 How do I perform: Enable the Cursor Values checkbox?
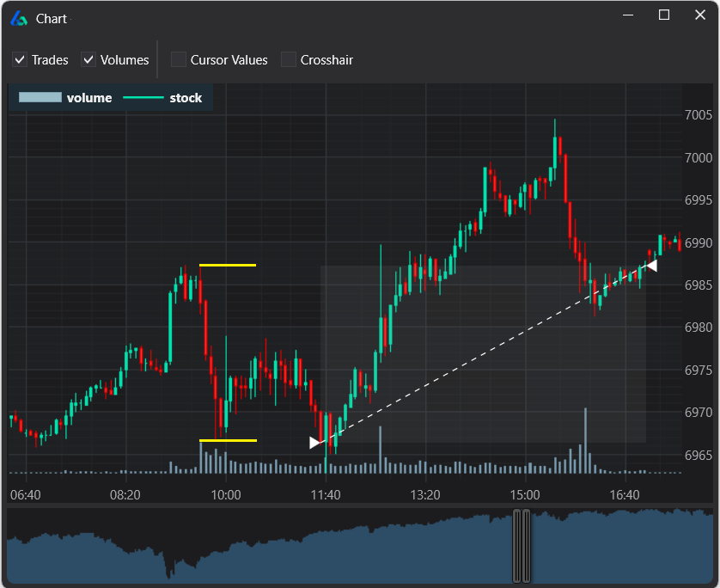pos(178,59)
